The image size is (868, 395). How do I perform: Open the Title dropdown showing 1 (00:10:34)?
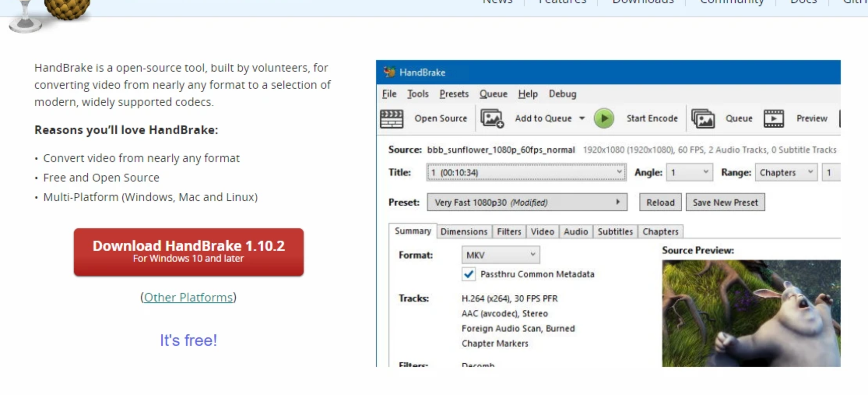click(526, 172)
